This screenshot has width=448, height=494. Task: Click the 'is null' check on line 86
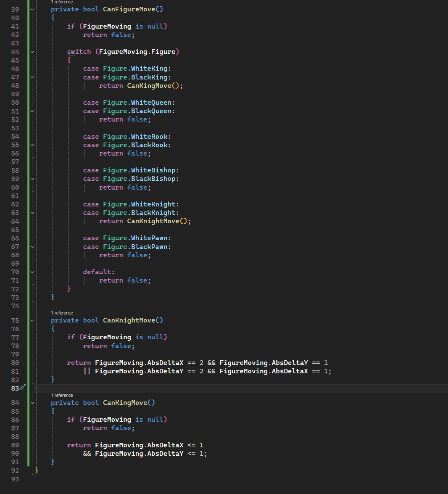pyautogui.click(x=149, y=419)
